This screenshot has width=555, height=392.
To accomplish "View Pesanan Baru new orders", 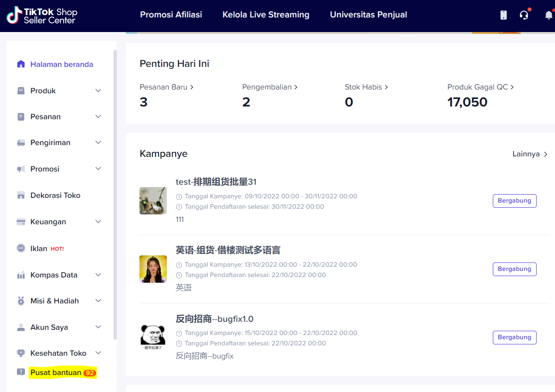I will click(166, 87).
